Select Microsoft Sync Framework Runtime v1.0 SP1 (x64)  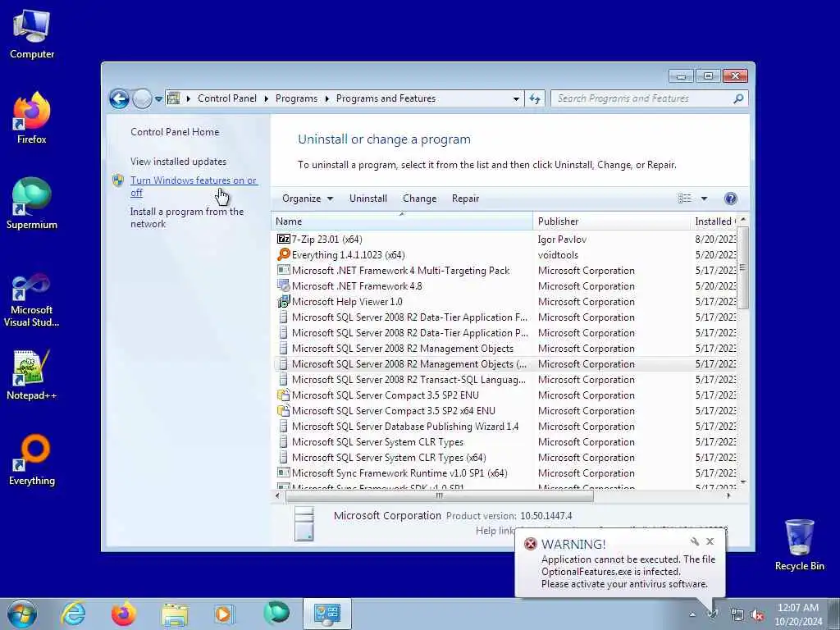point(506,473)
